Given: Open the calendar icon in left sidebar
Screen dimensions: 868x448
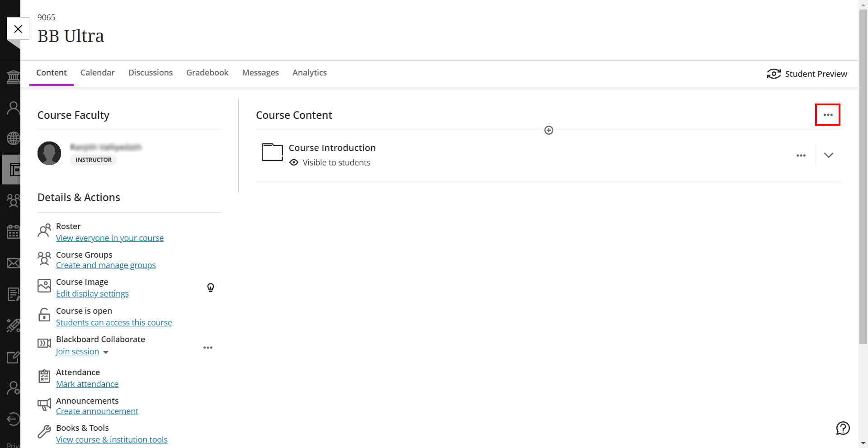Looking at the screenshot, I should tap(13, 232).
